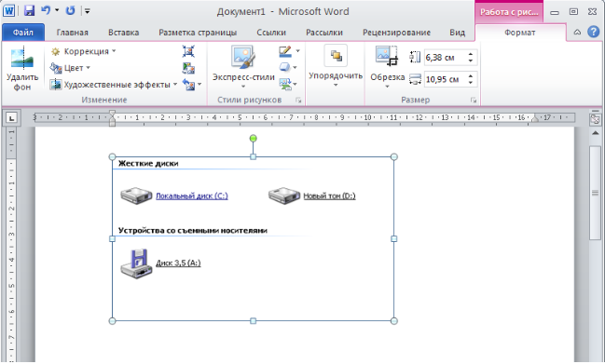Click the vertical scrollbar up arrow
The width and height of the screenshot is (605, 364).
pyautogui.click(x=595, y=133)
